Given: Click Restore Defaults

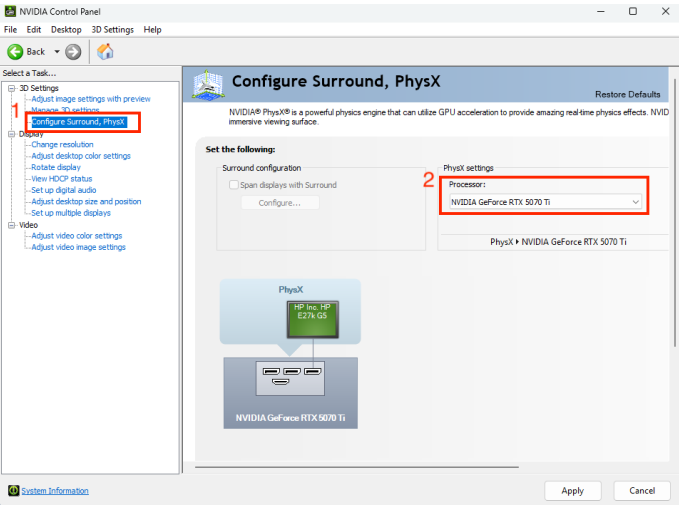Looking at the screenshot, I should pyautogui.click(x=627, y=94).
